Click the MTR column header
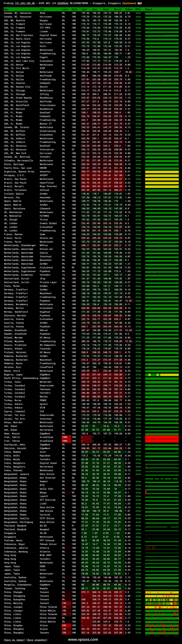The image size is (182, 644). (138, 9)
